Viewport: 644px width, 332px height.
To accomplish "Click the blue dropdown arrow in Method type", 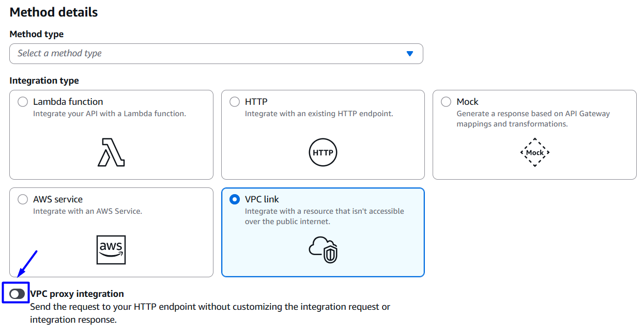I will tap(410, 54).
